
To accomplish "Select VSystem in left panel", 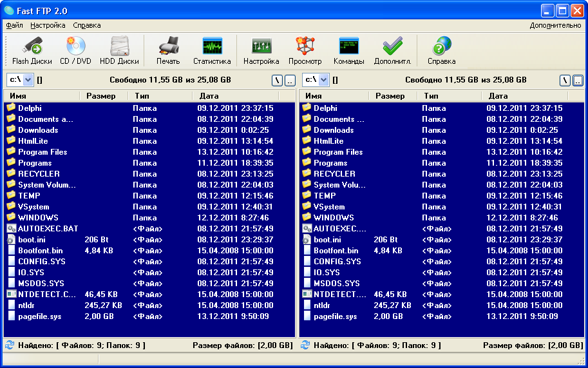I will point(33,207).
